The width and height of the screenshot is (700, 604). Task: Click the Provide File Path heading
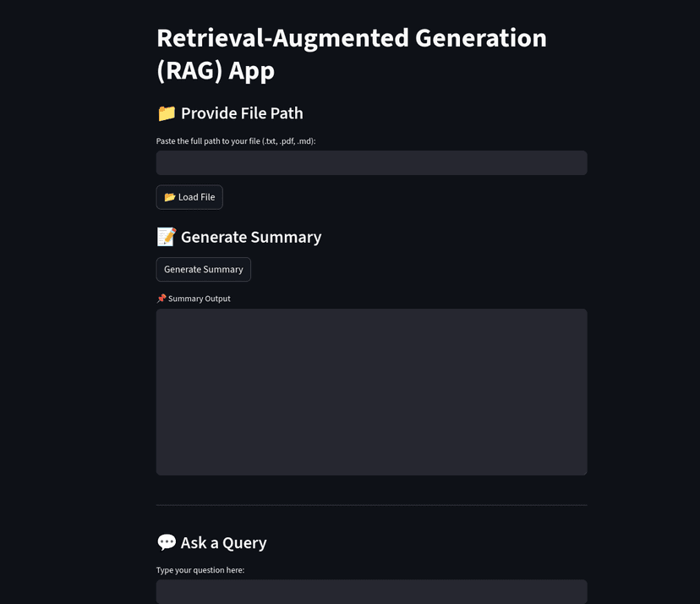point(229,113)
